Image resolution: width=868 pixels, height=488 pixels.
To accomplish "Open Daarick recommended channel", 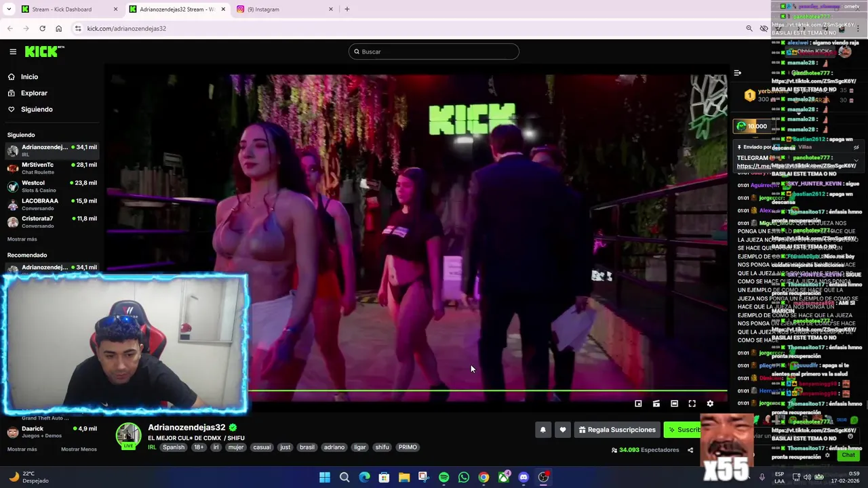I will [52, 432].
